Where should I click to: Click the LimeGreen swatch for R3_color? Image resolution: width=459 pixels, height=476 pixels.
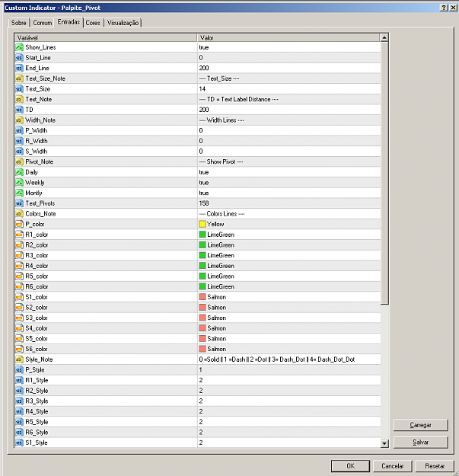tap(202, 255)
